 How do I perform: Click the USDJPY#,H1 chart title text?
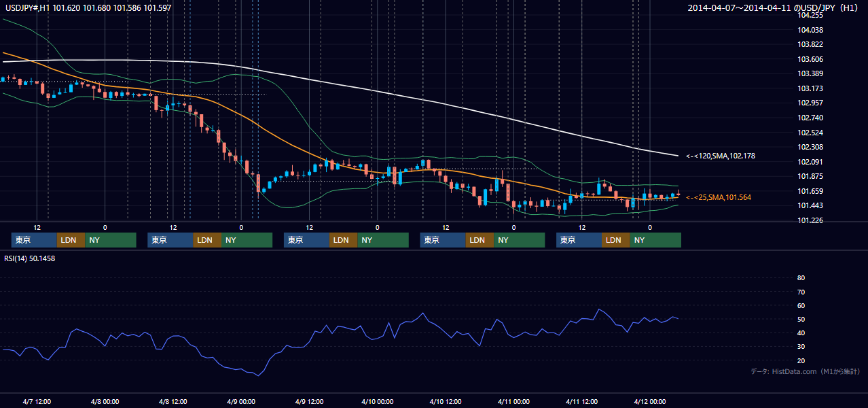click(x=88, y=7)
